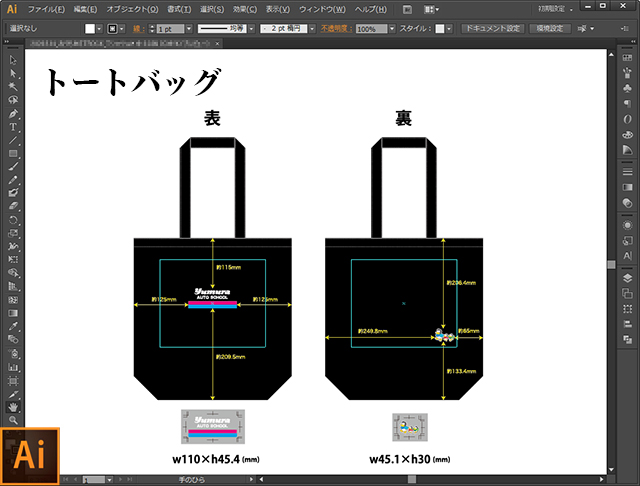This screenshot has width=640, height=486.
Task: Select the Type tool
Action: tap(13, 127)
